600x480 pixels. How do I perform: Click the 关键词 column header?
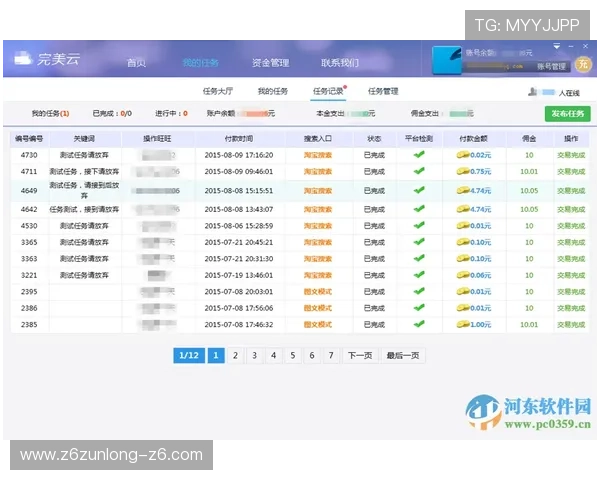tap(84, 139)
